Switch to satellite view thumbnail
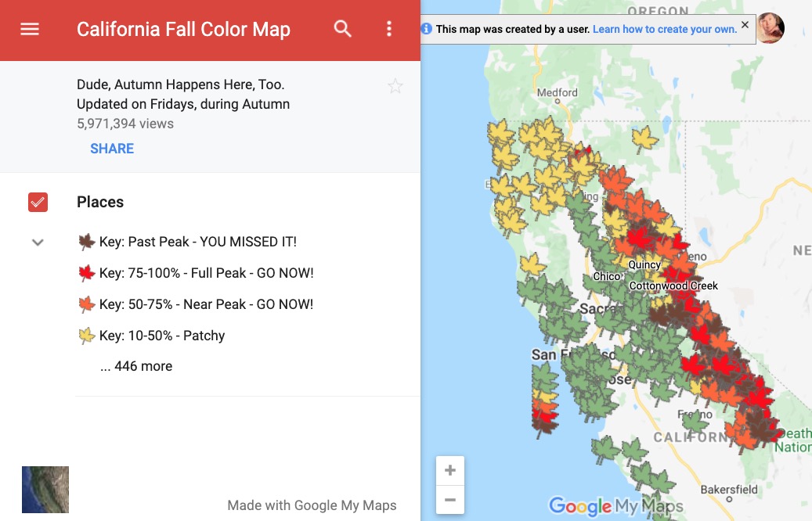812x521 pixels. pyautogui.click(x=45, y=490)
